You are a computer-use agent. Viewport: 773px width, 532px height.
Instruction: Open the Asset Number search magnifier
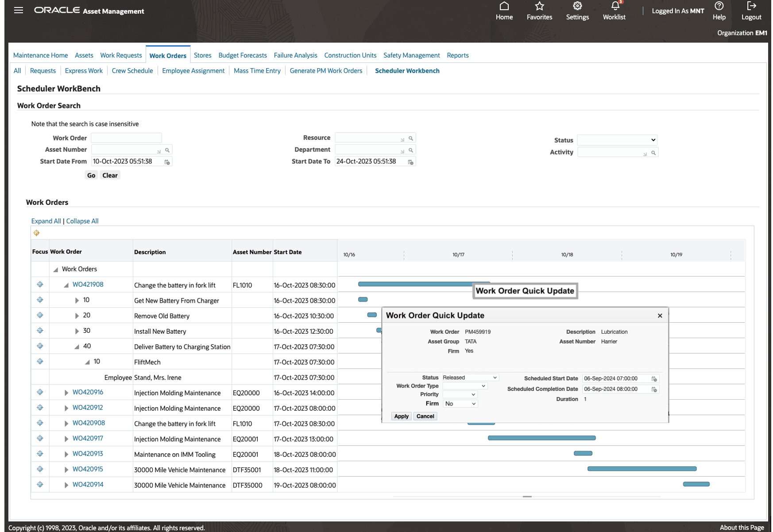point(167,150)
